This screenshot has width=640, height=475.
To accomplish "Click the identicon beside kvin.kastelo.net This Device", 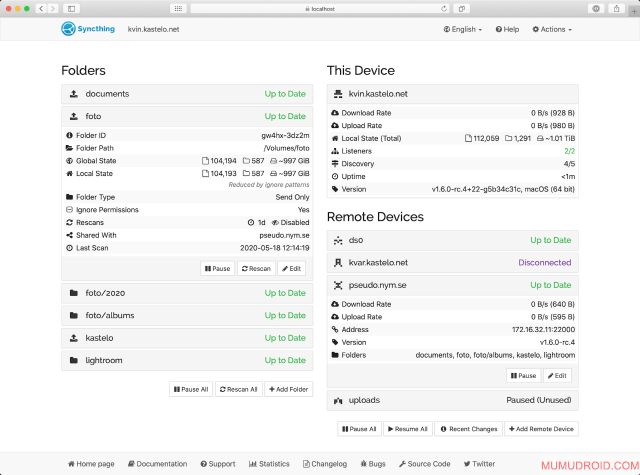I will (338, 94).
